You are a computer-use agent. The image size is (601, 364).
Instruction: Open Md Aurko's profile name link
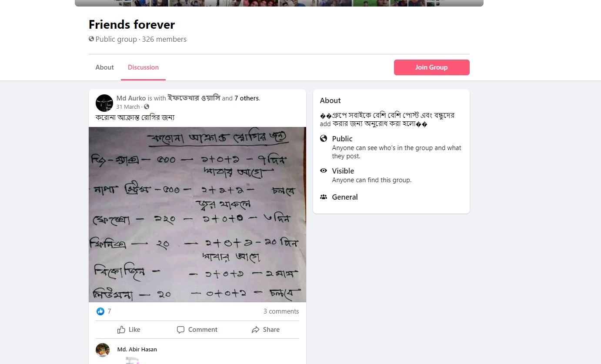click(131, 98)
